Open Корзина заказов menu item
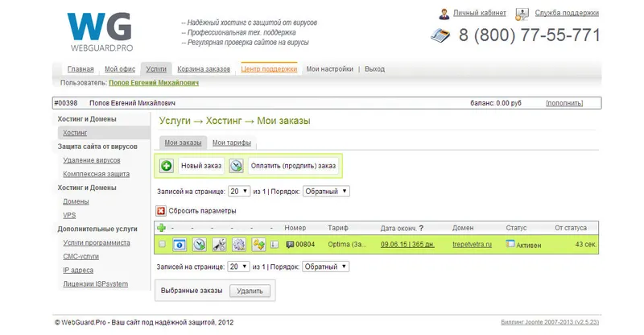The image size is (644, 335). tap(204, 69)
